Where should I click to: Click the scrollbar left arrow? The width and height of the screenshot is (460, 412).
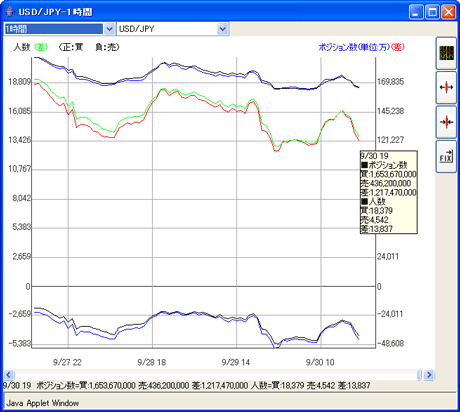[9, 375]
